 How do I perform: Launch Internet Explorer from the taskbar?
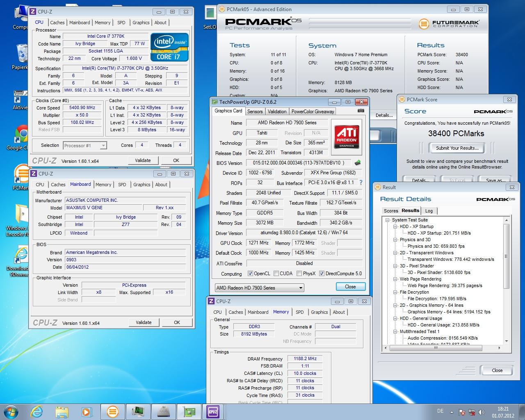[37, 411]
